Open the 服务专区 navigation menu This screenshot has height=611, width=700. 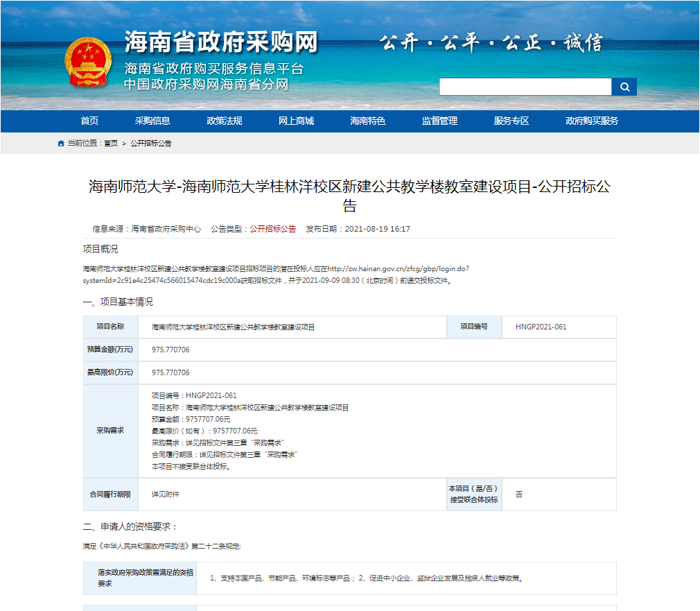click(x=511, y=121)
